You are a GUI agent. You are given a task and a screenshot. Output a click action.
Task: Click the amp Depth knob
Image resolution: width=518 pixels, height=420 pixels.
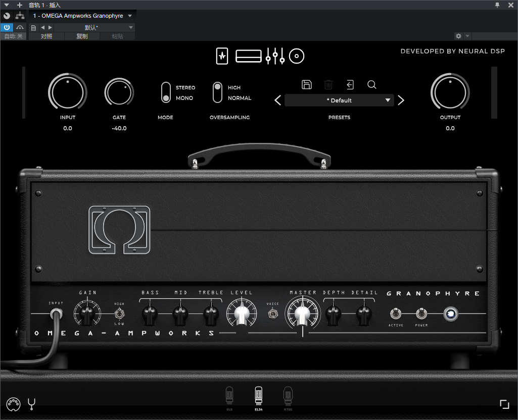pyautogui.click(x=334, y=314)
